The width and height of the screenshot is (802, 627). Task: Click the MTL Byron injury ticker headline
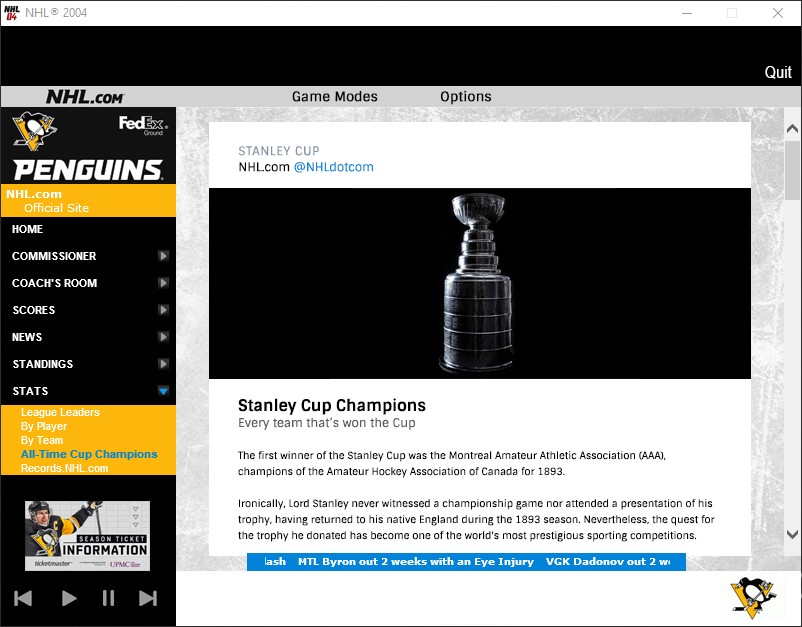[x=416, y=562]
